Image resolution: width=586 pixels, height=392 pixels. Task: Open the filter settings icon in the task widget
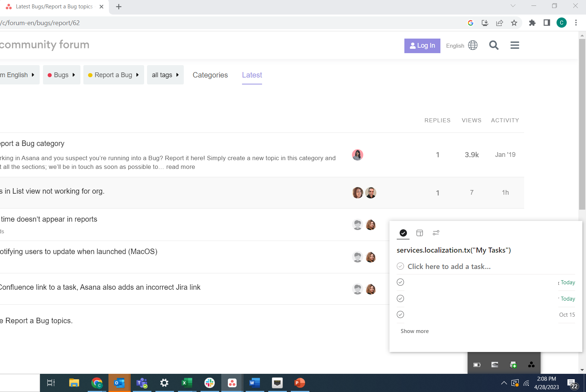(x=436, y=233)
